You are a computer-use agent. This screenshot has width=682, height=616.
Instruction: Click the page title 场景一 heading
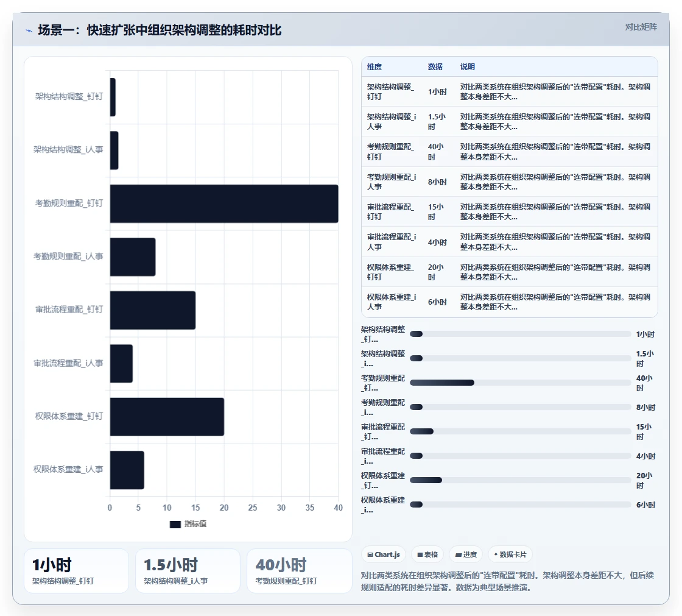[x=160, y=30]
